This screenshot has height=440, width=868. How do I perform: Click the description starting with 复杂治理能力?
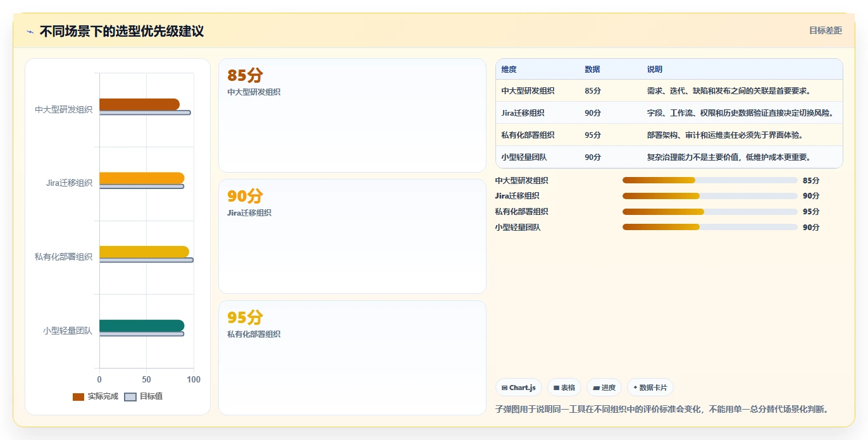(x=729, y=157)
